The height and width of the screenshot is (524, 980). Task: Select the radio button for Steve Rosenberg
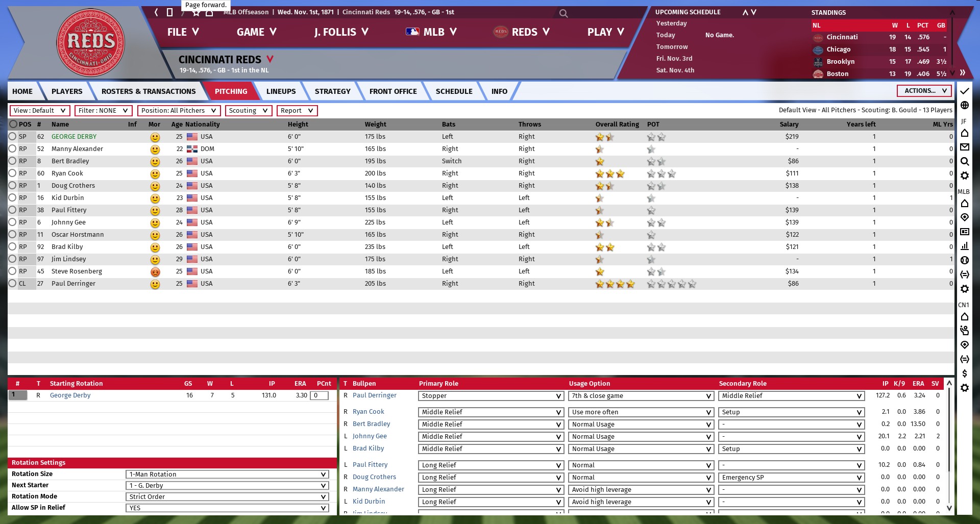tap(13, 271)
